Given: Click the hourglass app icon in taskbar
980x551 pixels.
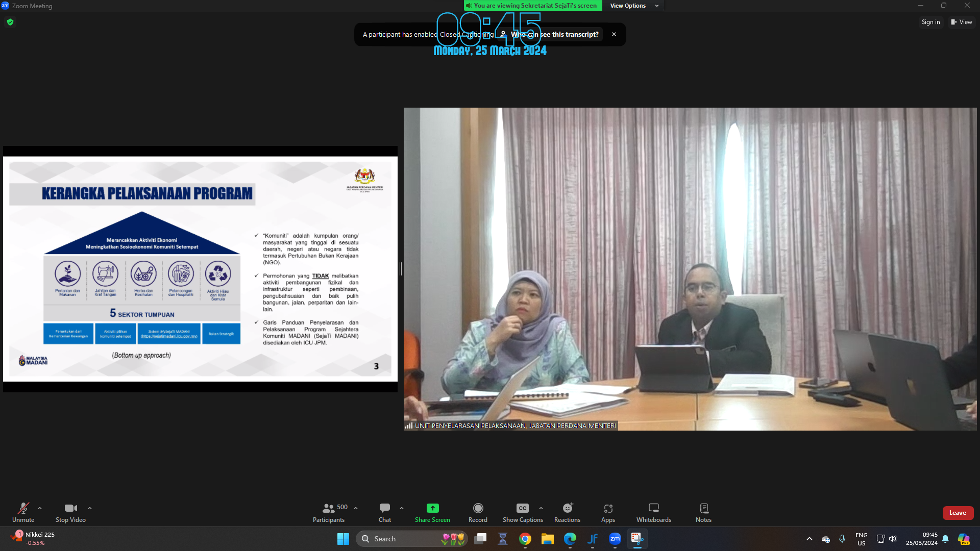Looking at the screenshot, I should click(503, 539).
